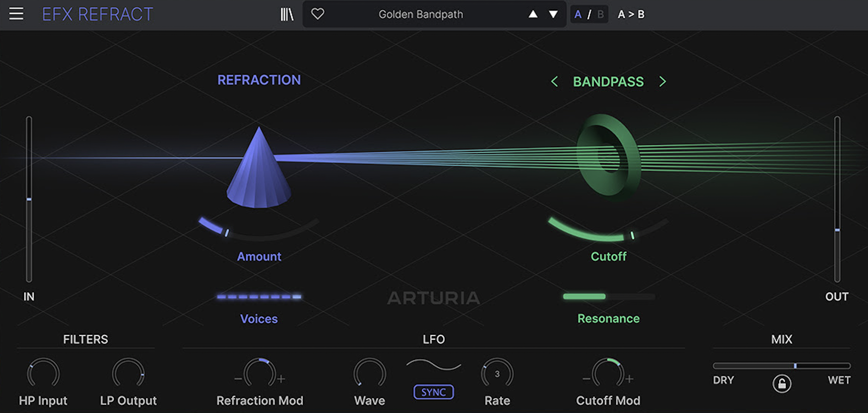Click the DRY label

pos(724,380)
